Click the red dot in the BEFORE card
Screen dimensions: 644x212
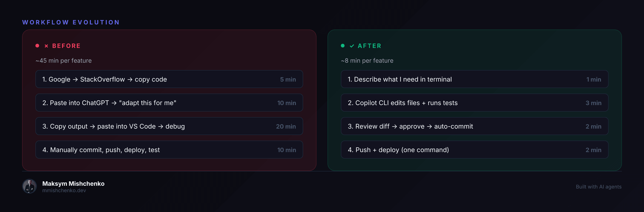pyautogui.click(x=37, y=46)
